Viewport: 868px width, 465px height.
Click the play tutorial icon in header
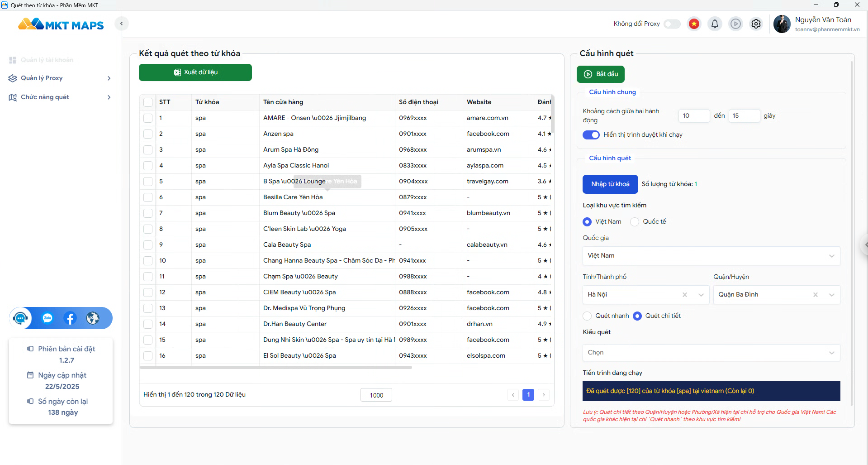[x=735, y=24]
